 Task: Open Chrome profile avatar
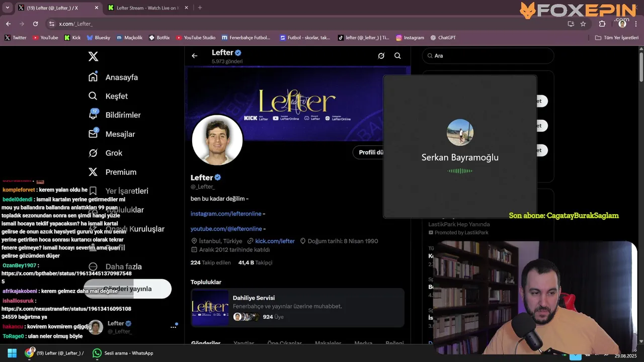[x=622, y=24]
